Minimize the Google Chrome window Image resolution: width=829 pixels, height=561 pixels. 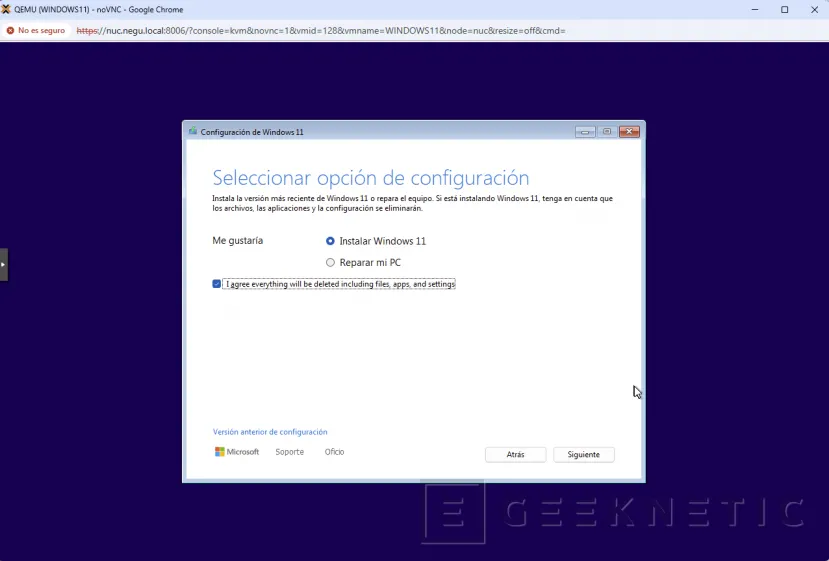[x=755, y=10]
